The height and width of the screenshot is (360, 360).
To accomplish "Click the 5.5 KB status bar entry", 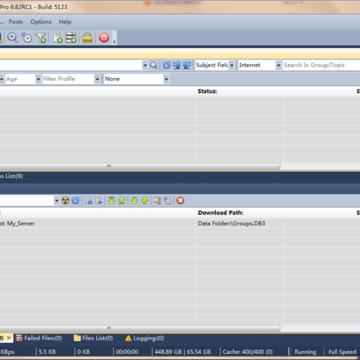I will pyautogui.click(x=47, y=352).
